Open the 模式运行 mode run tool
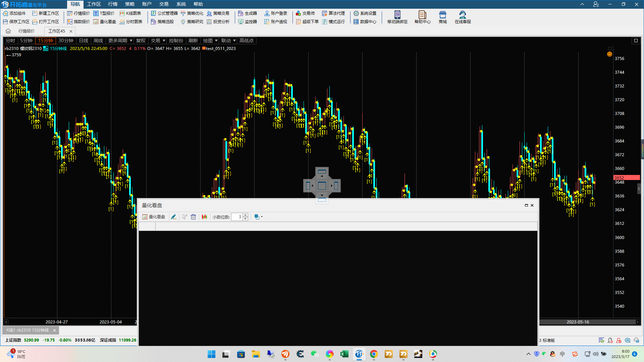This screenshot has width=644, height=362. [x=333, y=22]
